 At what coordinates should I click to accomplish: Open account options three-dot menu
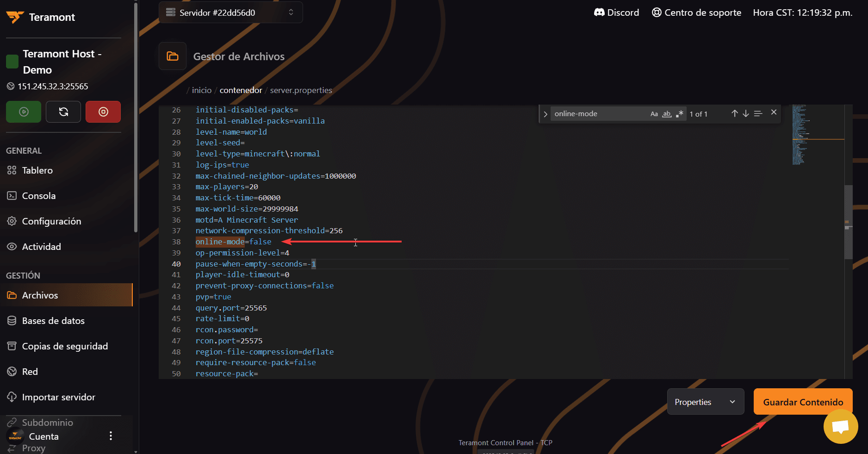tap(111, 436)
